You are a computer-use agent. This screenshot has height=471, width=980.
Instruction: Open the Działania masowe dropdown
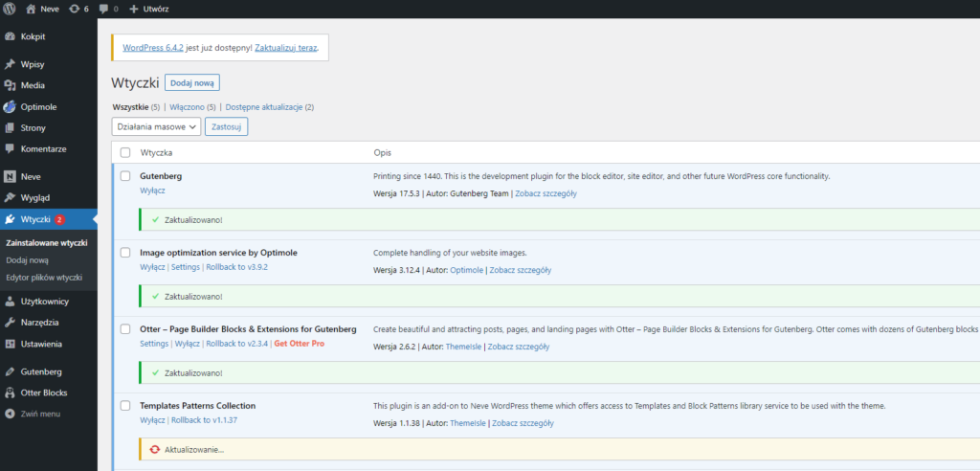(156, 126)
